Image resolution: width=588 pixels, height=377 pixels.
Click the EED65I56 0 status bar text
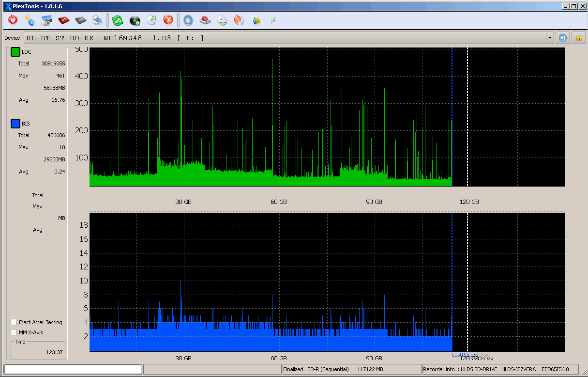click(x=555, y=369)
